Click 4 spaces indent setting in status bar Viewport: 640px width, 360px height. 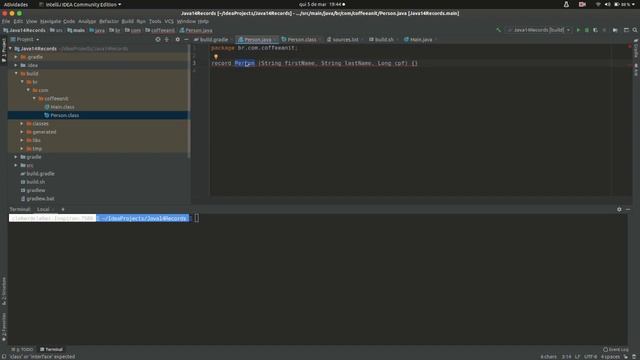pos(610,356)
